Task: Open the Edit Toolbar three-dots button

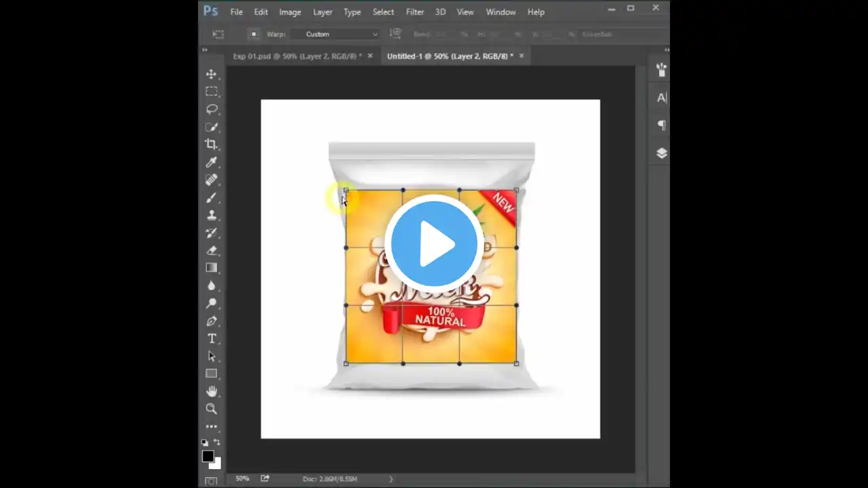Action: coord(212,426)
